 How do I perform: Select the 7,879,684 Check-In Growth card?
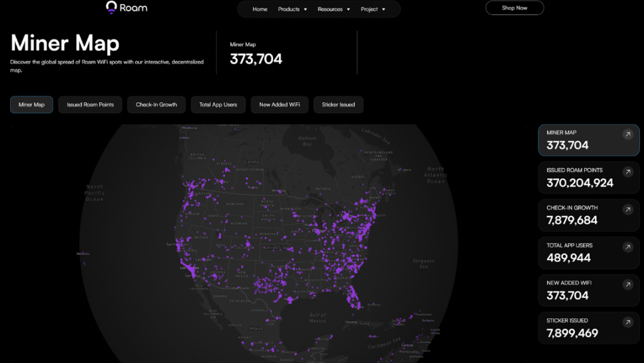pos(588,215)
